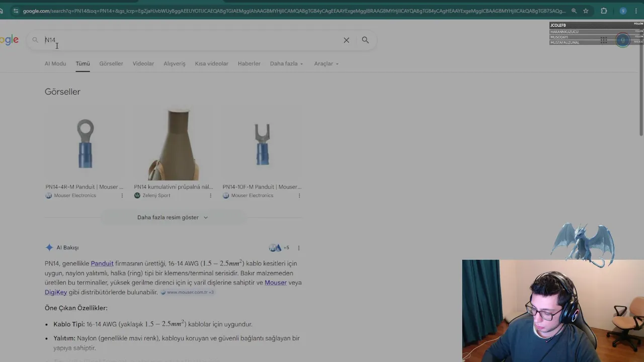Click the Chrome address bar URL
The width and height of the screenshot is (644, 362).
click(294, 11)
